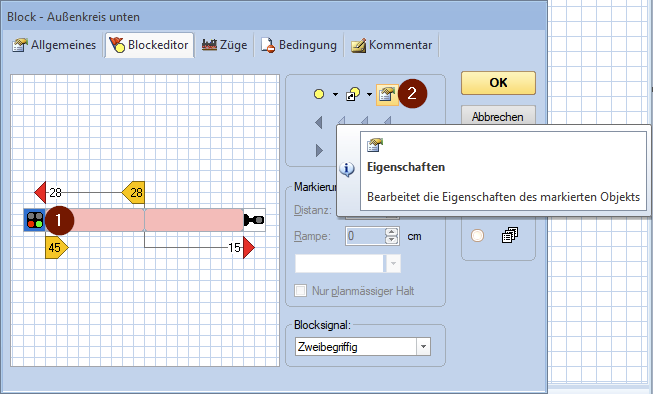Image resolution: width=653 pixels, height=394 pixels.
Task: Click the Blocksignal: label
Action: [322, 325]
